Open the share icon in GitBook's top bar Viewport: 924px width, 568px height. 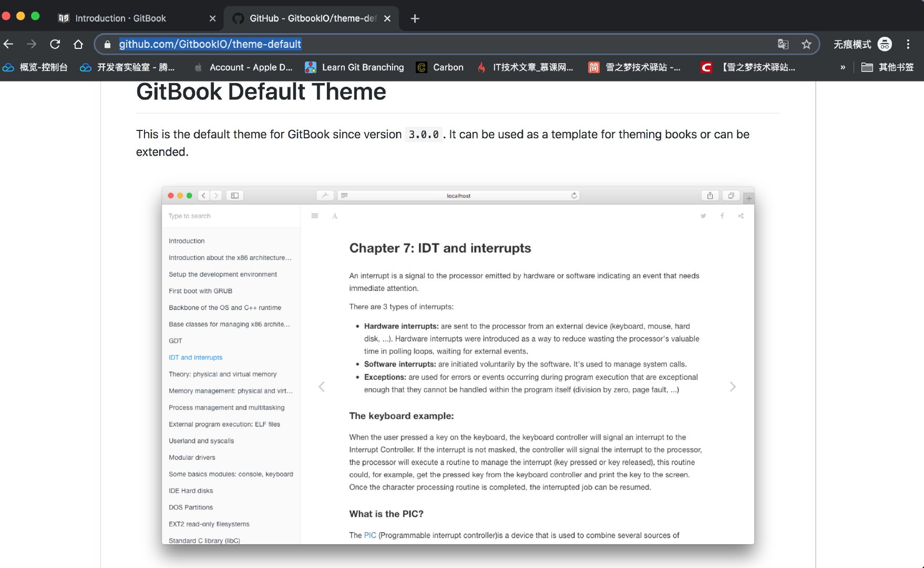click(741, 216)
